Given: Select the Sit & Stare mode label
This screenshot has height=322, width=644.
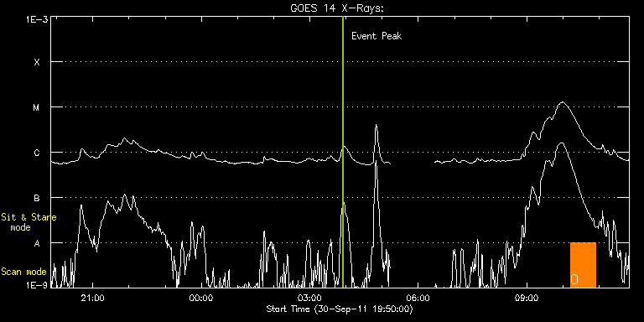Looking at the screenshot, I should click(x=29, y=221).
